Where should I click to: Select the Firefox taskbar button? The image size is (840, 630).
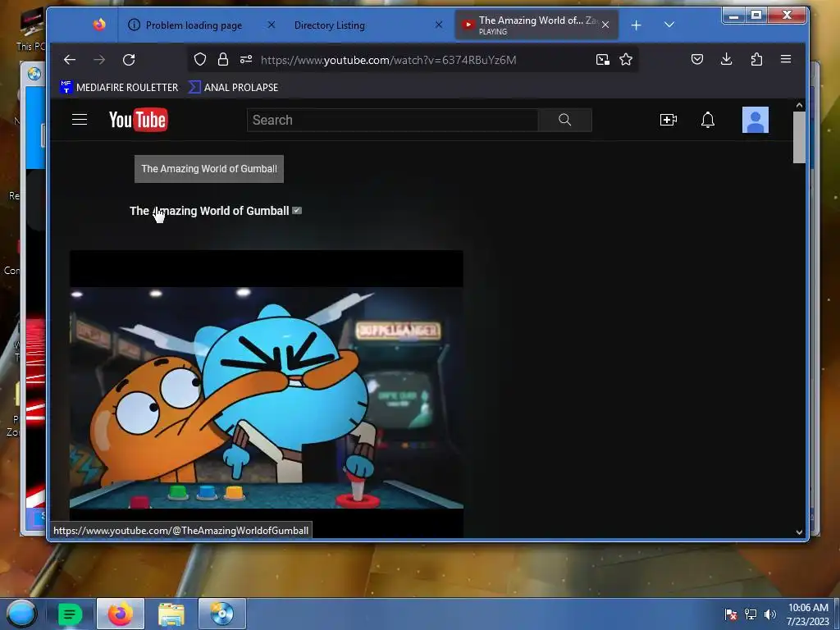tap(121, 614)
